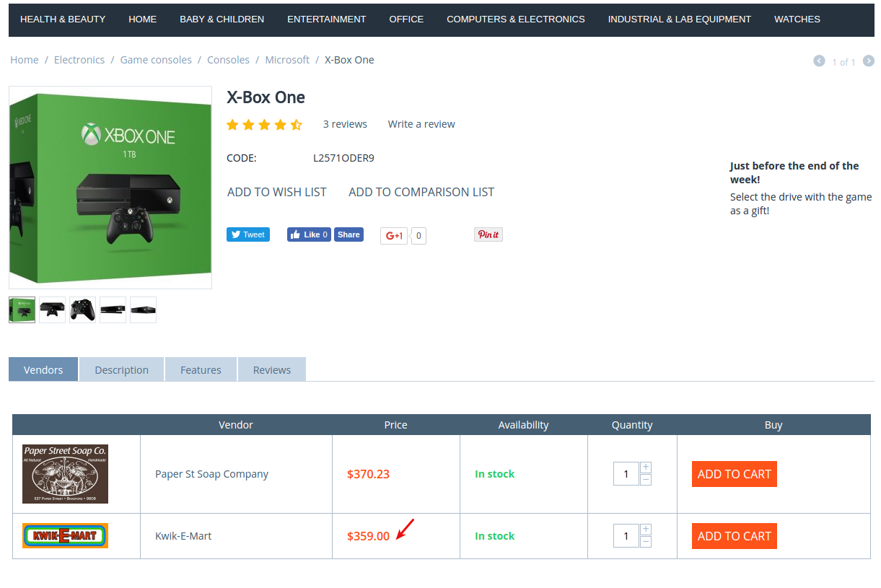This screenshot has height=588, width=881.
Task: Open the Computers & Electronics menu
Action: 516,19
